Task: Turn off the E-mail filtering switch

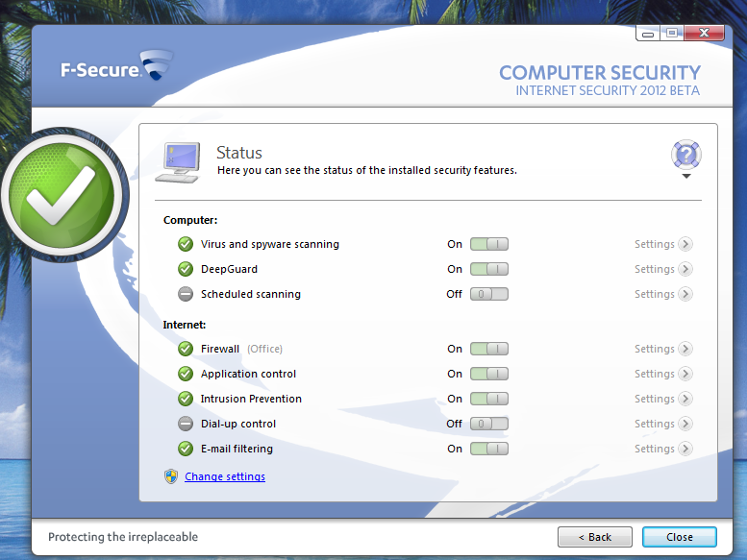Action: click(x=489, y=449)
